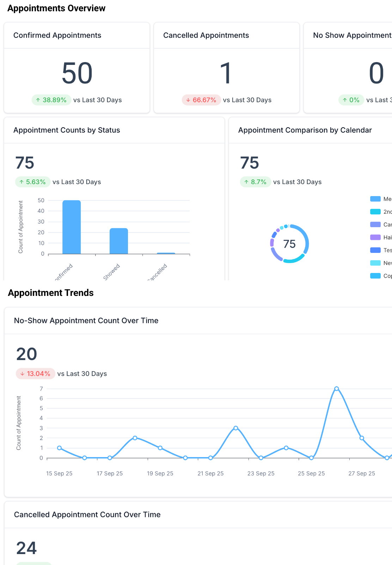Click the 25 Sep 25 axis label
The width and height of the screenshot is (392, 565).
(311, 473)
